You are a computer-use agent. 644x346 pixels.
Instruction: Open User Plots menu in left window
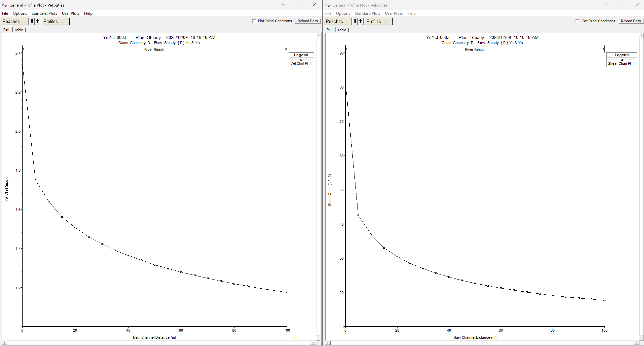pyautogui.click(x=70, y=13)
